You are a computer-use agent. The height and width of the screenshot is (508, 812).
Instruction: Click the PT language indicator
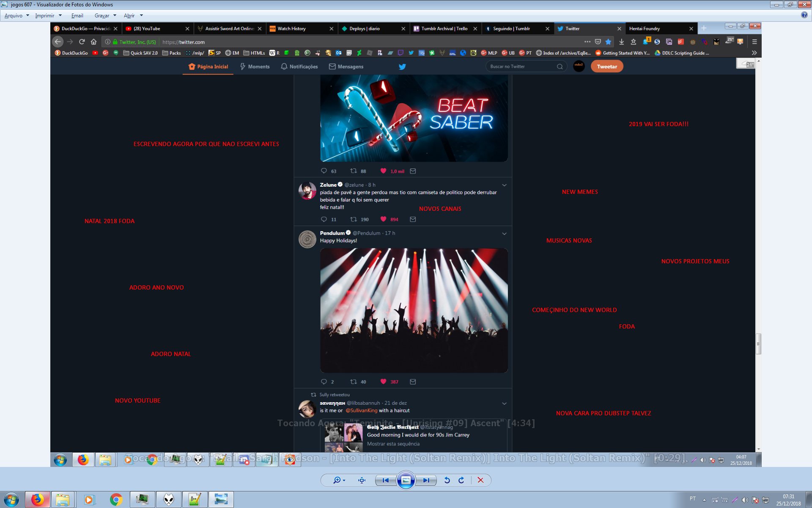click(x=692, y=499)
